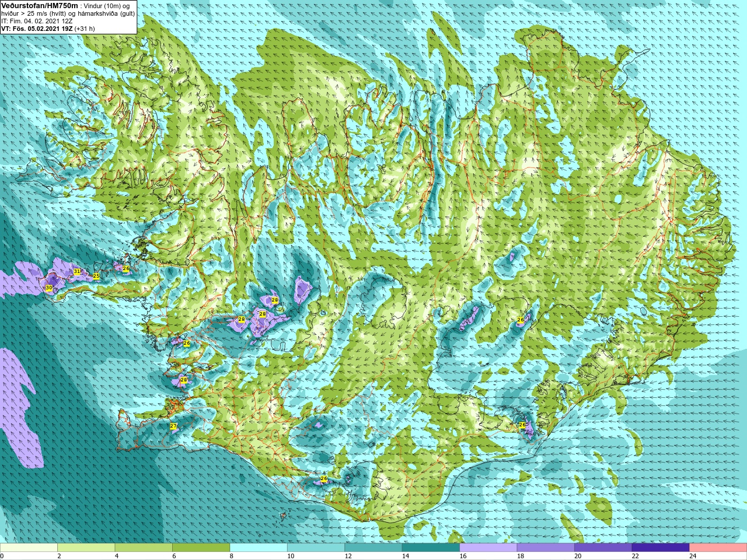This screenshot has width=747, height=560.
Task: Click the legend tick label "8"
Action: [x=232, y=556]
